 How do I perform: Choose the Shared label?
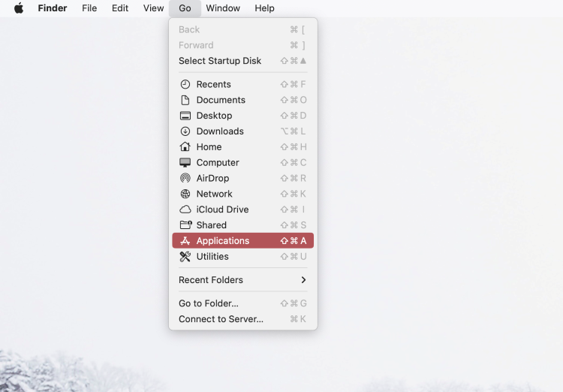pyautogui.click(x=212, y=225)
